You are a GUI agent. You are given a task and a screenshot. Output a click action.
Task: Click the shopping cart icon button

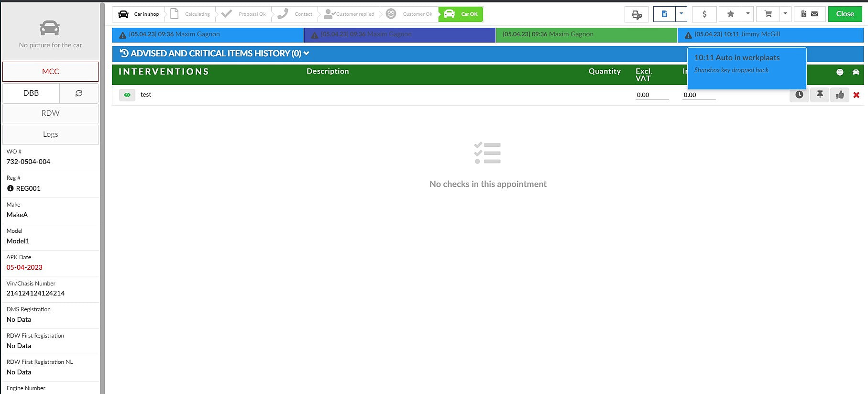(768, 14)
